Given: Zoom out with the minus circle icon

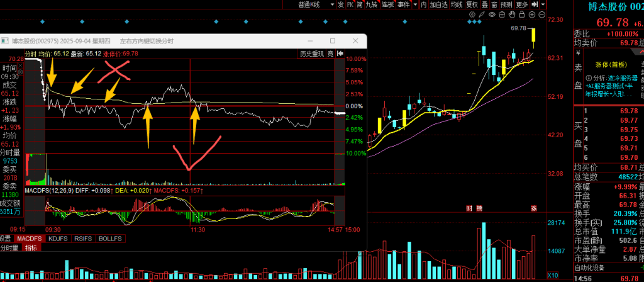Looking at the screenshot, I should coord(542,14).
